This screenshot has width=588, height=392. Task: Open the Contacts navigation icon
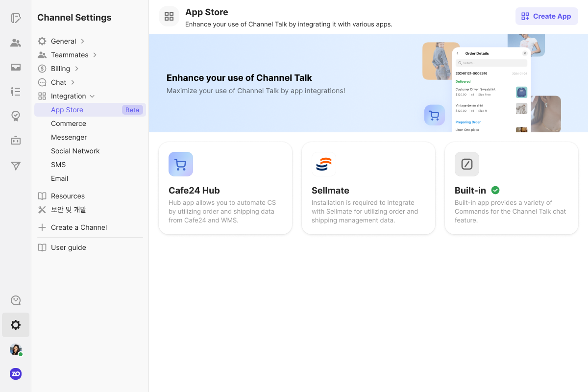15,43
